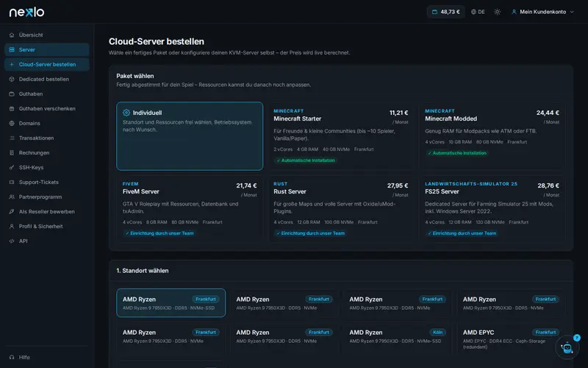
Task: Click the API code brackets icon
Action: click(x=12, y=241)
